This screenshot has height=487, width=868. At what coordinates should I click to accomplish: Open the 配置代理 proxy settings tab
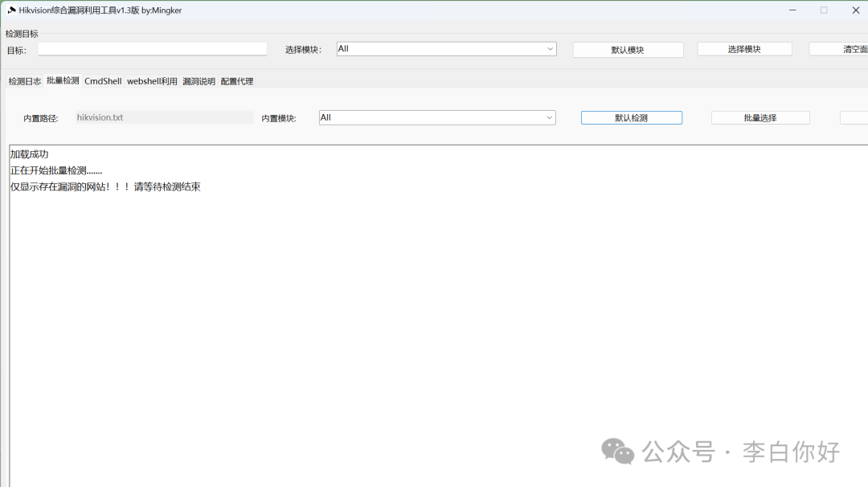tap(237, 81)
